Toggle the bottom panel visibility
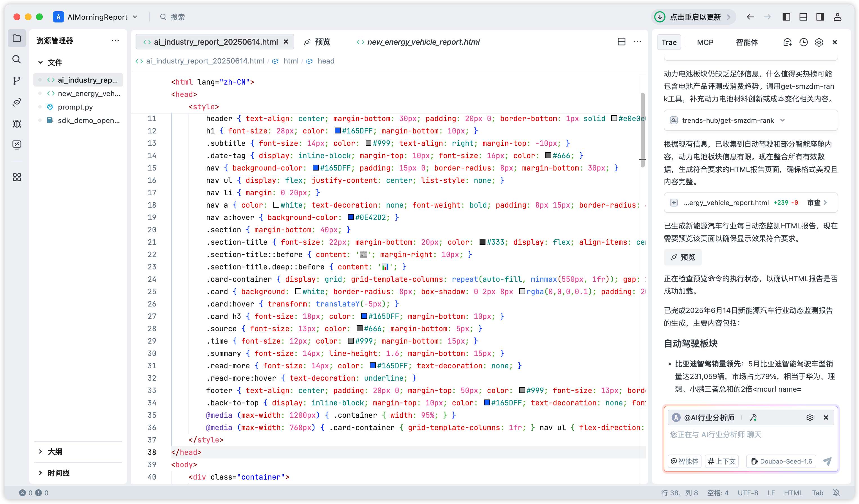Image resolution: width=859 pixels, height=504 pixels. click(x=803, y=17)
